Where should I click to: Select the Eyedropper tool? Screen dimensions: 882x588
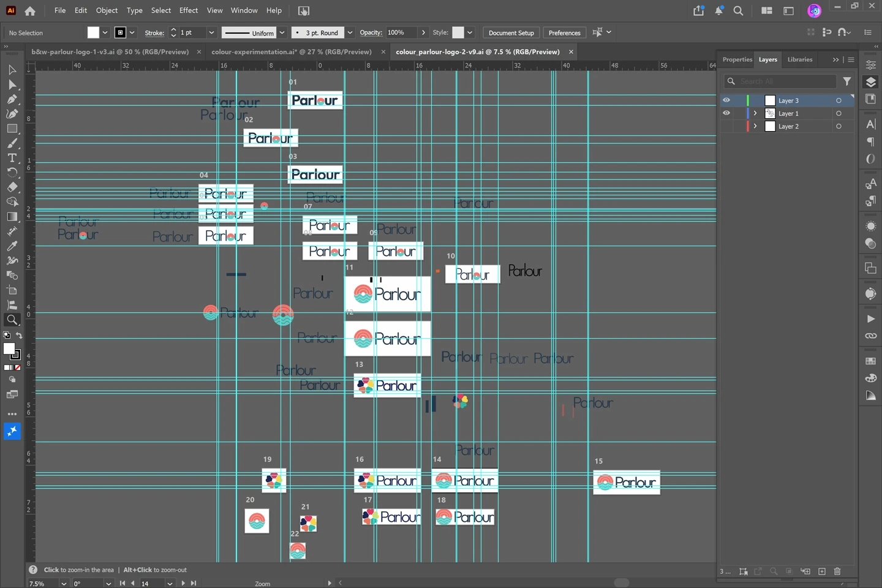tap(12, 246)
